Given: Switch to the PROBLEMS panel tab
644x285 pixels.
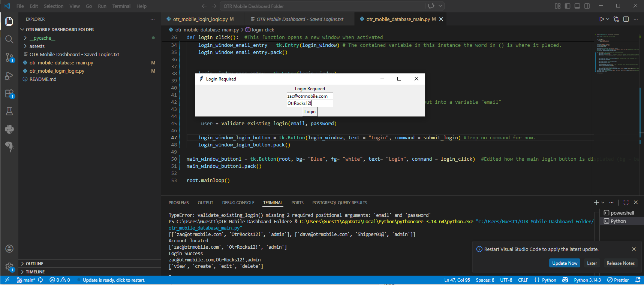Looking at the screenshot, I should point(179,203).
